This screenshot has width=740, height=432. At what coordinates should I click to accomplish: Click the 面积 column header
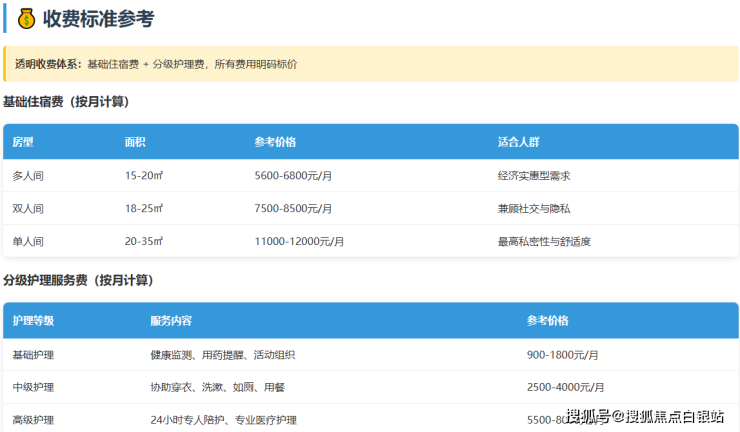coord(135,142)
